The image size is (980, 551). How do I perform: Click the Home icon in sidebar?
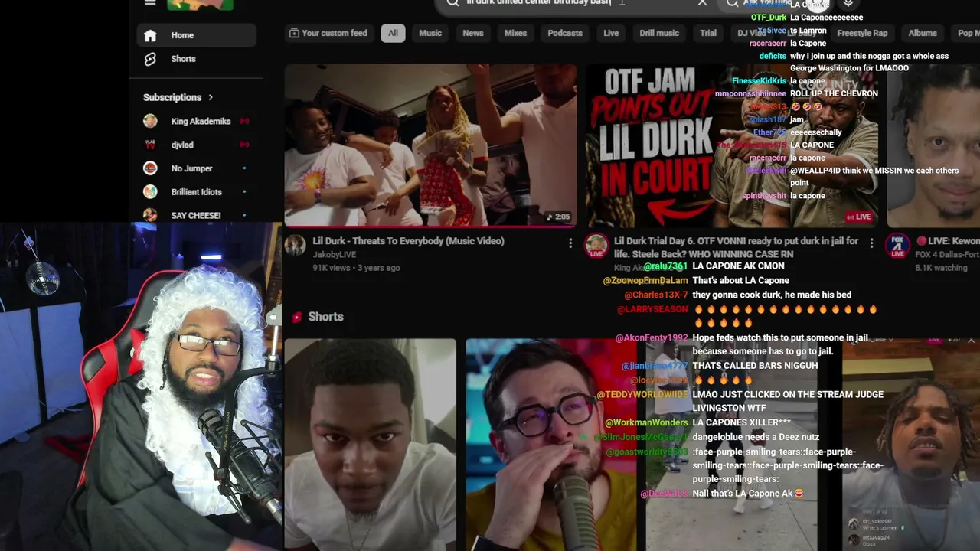tap(150, 35)
